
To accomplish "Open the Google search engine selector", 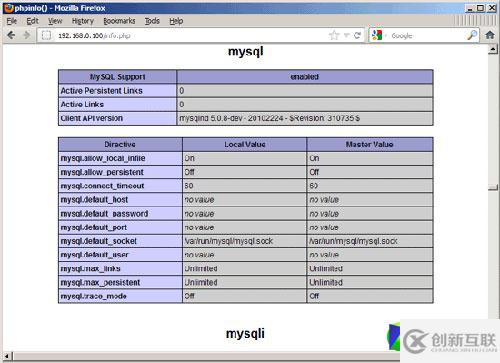I will pos(378,35).
